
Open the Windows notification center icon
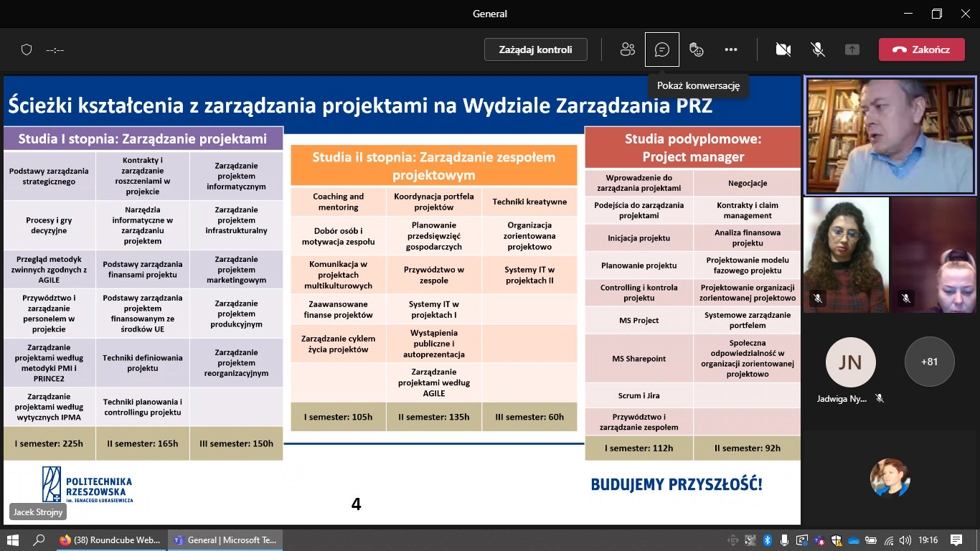pyautogui.click(x=956, y=540)
